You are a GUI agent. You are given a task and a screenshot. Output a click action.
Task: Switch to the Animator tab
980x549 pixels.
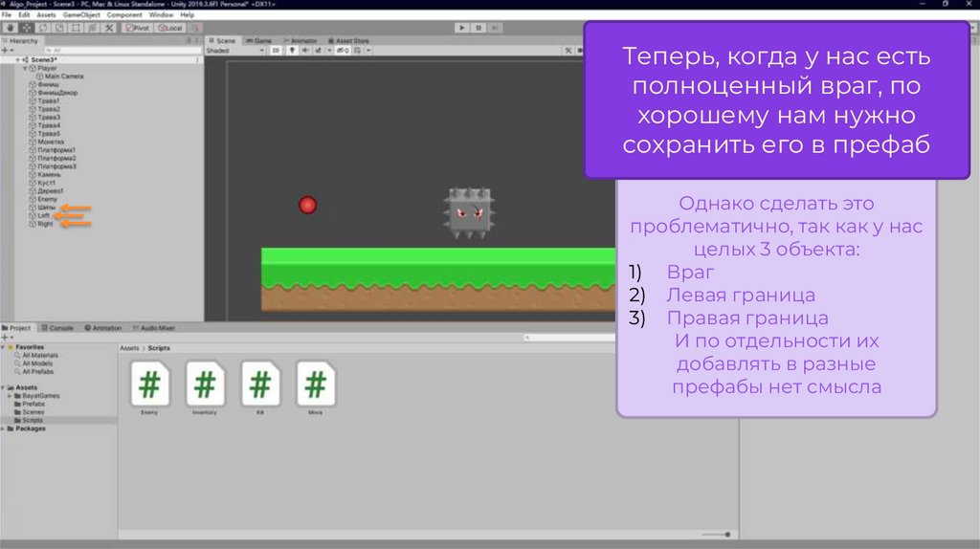click(x=301, y=40)
